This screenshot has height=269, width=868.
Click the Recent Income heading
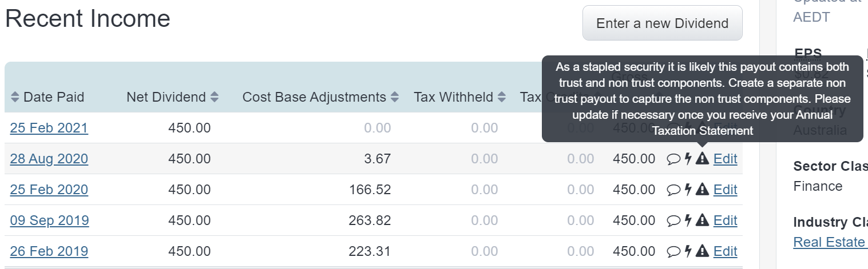(x=88, y=19)
